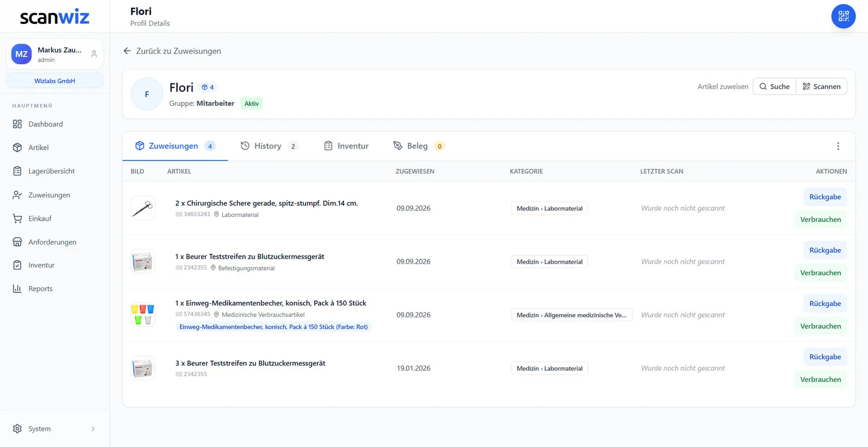Click the Lagerübersicht clipboard icon
This screenshot has height=447, width=868.
17,171
